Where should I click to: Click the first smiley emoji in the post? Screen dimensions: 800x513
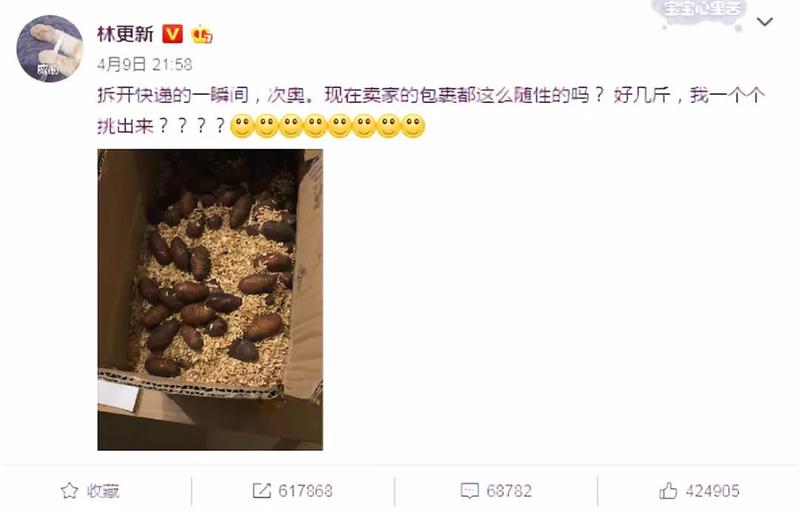[242, 126]
